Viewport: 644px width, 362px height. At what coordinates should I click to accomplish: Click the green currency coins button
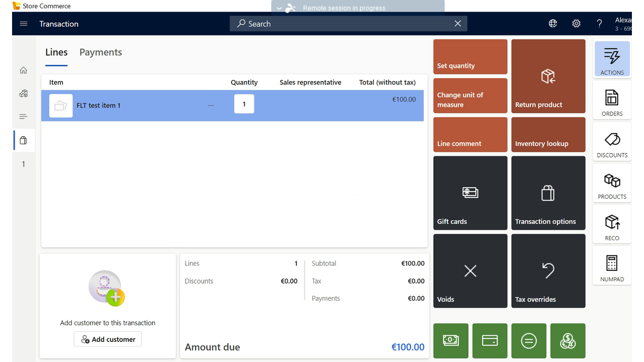pos(568,341)
